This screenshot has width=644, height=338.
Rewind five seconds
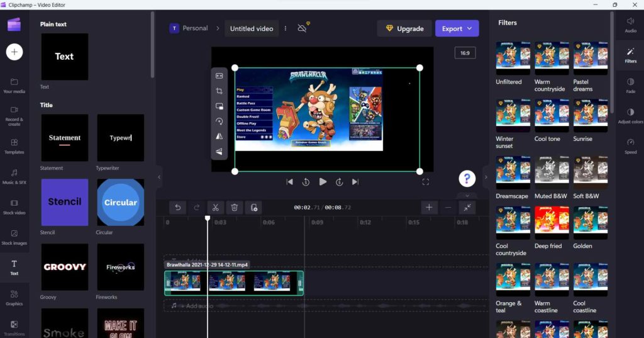[x=306, y=182]
